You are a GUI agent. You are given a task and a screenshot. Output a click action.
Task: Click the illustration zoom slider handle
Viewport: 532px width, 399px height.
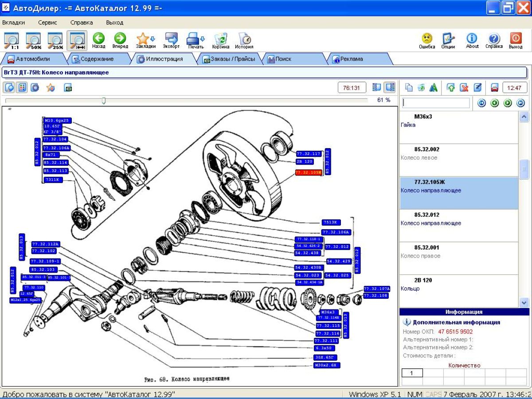pos(104,101)
